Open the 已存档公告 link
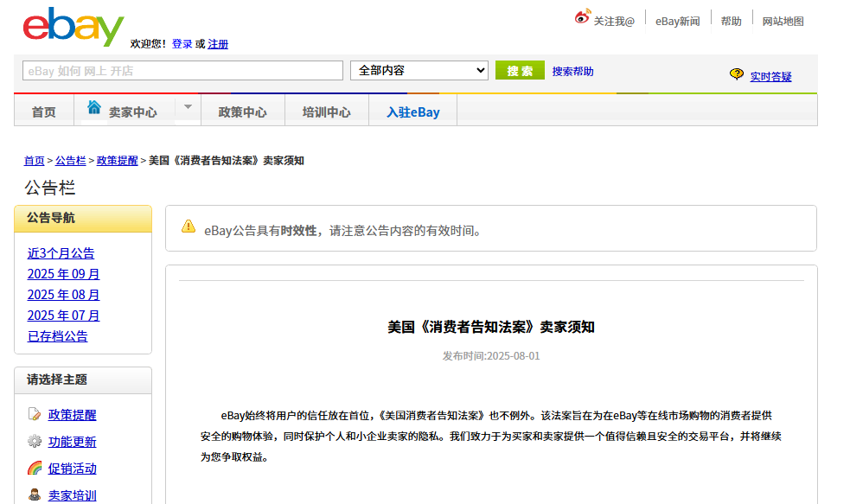 click(57, 336)
